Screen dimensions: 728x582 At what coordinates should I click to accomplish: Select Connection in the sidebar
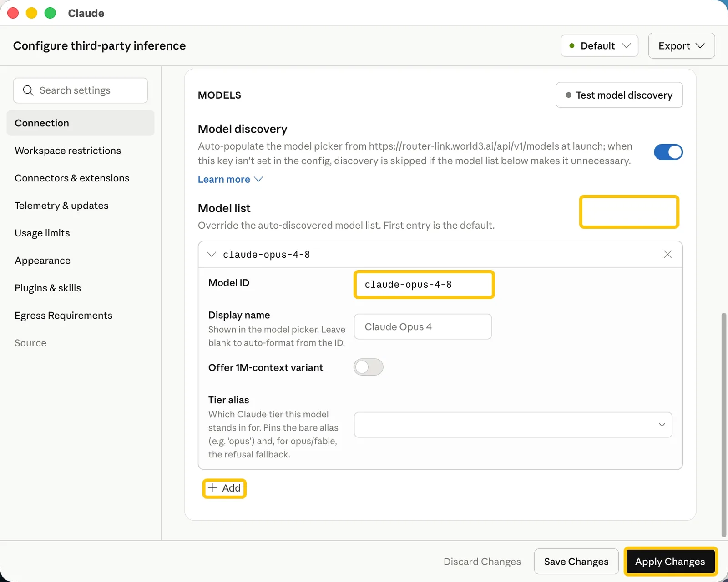(81, 123)
